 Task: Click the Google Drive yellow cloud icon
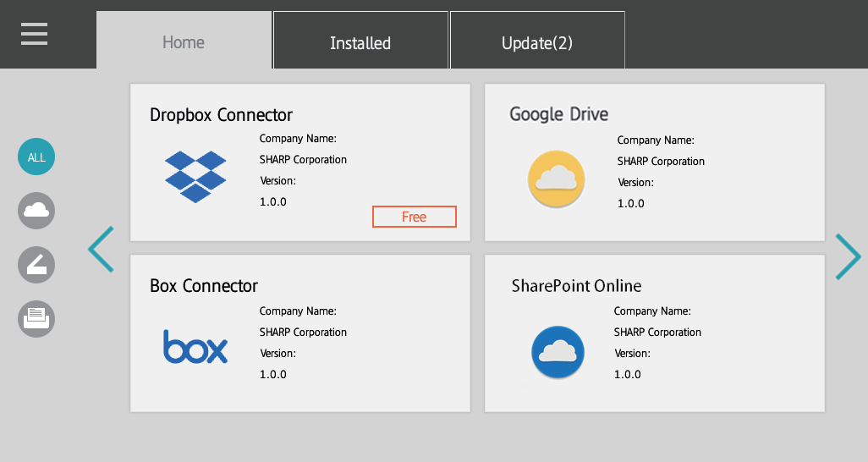[557, 179]
